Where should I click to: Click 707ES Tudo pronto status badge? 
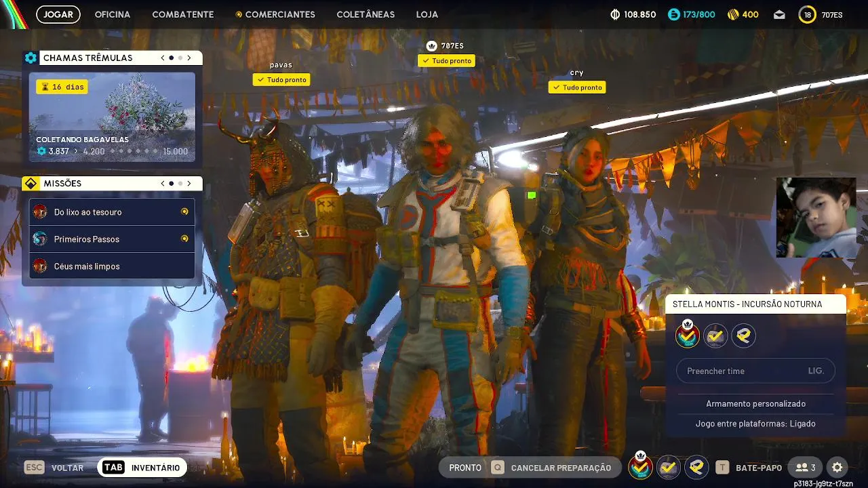(x=446, y=60)
